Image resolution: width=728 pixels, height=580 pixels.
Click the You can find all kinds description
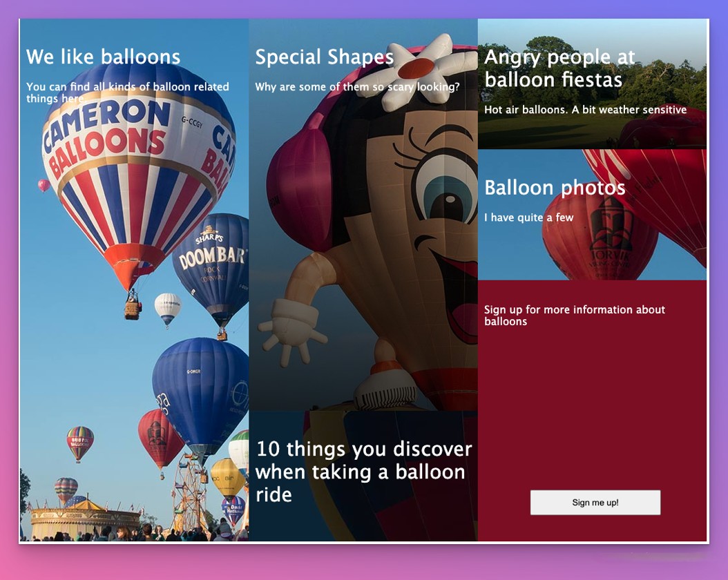coord(127,93)
